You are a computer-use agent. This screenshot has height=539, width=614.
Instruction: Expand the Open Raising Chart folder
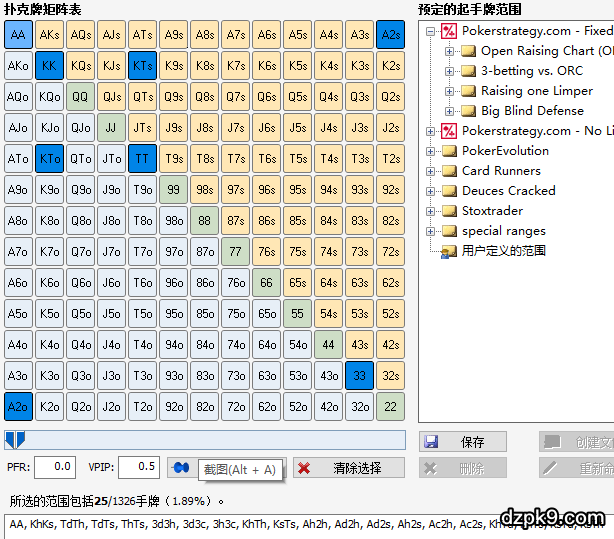tap(448, 51)
